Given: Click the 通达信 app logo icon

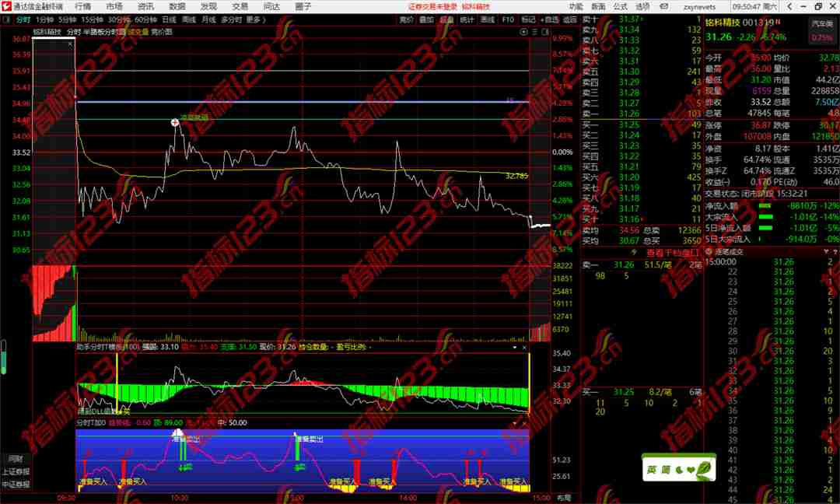Looking at the screenshot, I should pos(6,6).
